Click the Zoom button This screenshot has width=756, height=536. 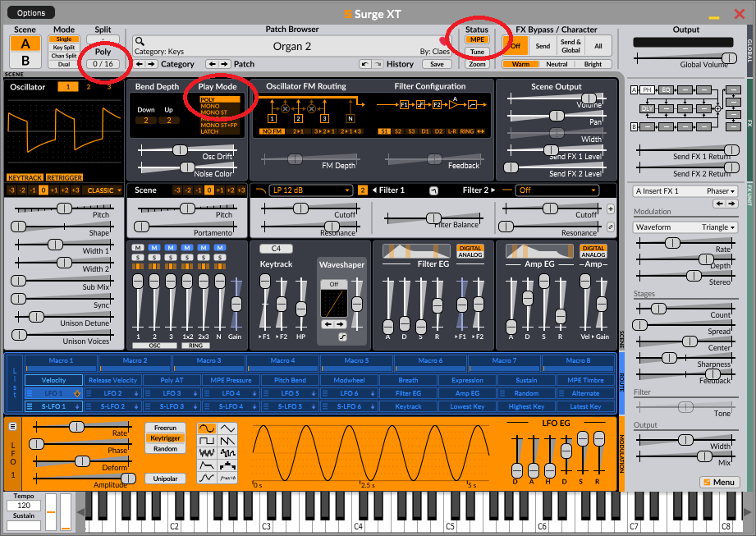pyautogui.click(x=477, y=64)
